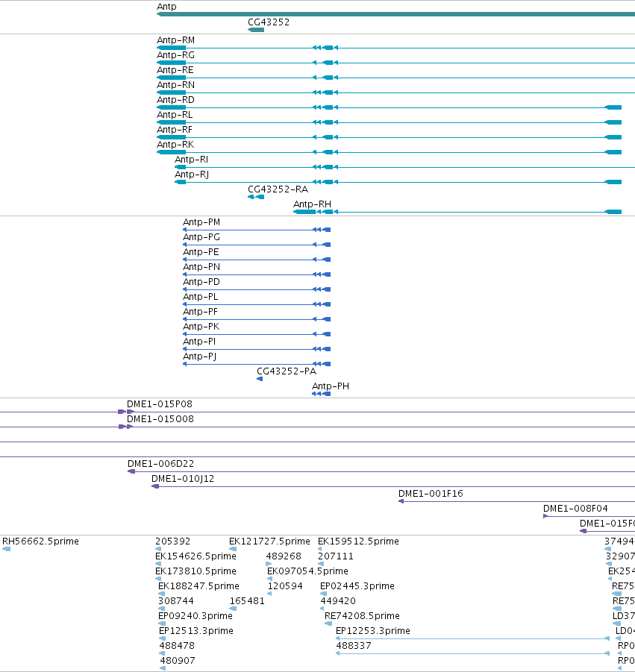The height and width of the screenshot is (672, 635).
Task: Click the DME1-008F04 clone label
Action: [x=575, y=509]
